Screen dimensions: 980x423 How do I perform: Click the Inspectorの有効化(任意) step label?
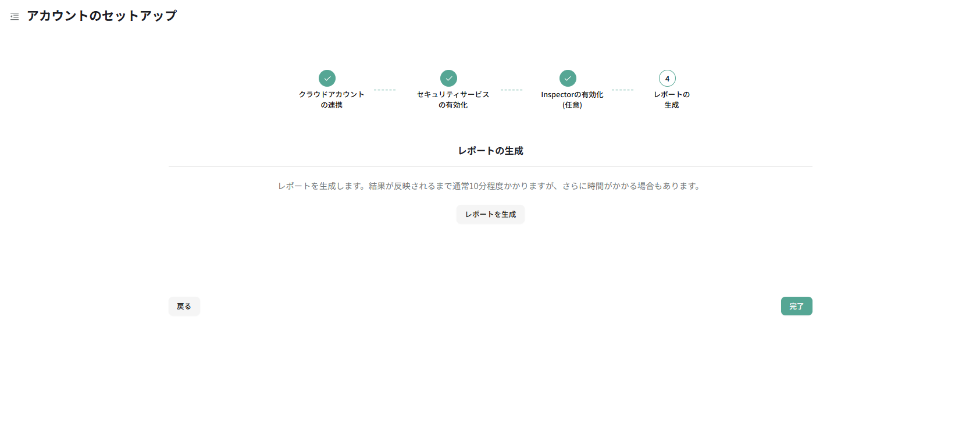point(572,99)
